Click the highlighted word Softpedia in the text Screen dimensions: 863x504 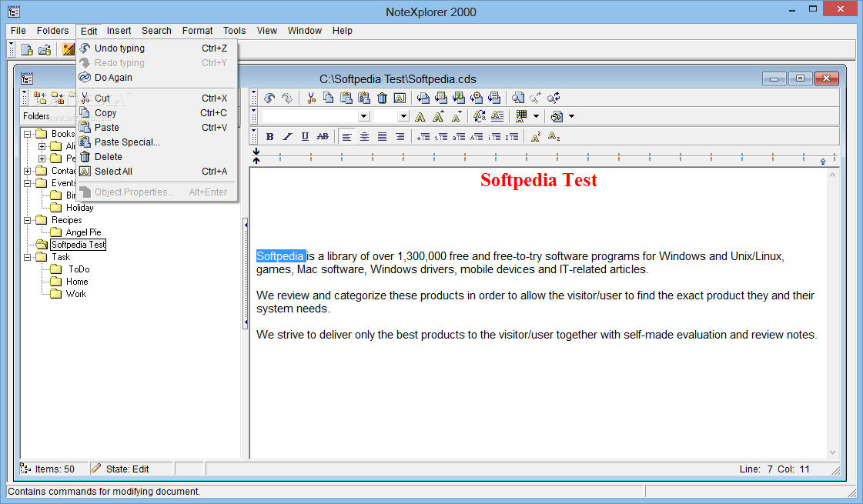tap(281, 256)
